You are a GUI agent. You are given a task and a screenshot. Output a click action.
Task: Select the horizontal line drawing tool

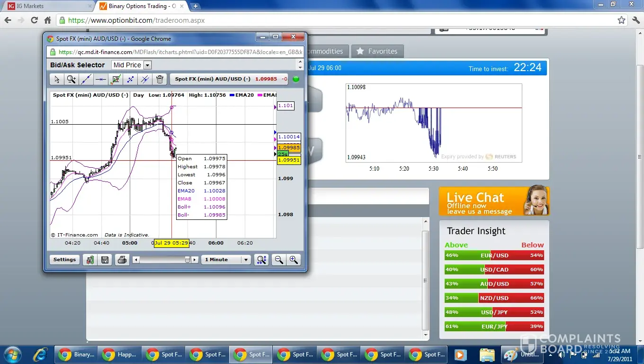tap(101, 79)
